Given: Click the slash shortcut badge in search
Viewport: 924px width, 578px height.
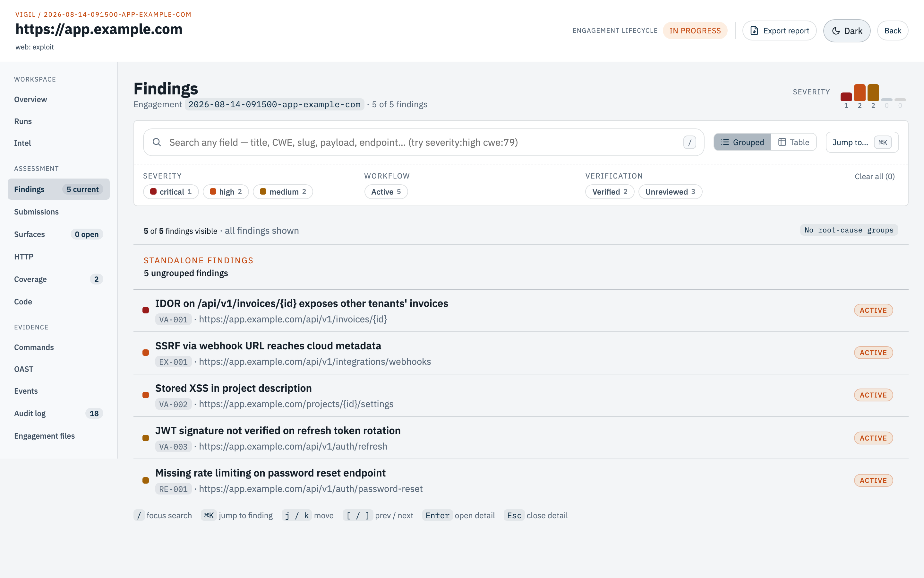Looking at the screenshot, I should (x=689, y=142).
